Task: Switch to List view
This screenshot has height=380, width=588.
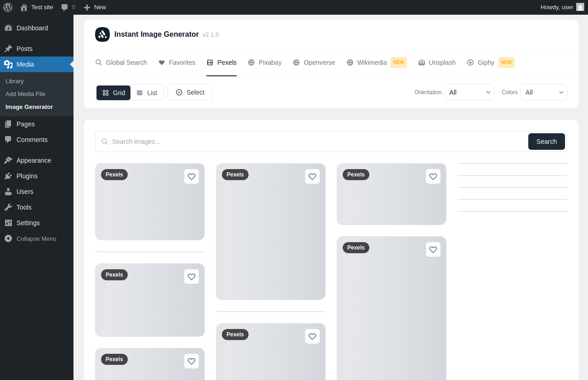Action: (x=147, y=93)
